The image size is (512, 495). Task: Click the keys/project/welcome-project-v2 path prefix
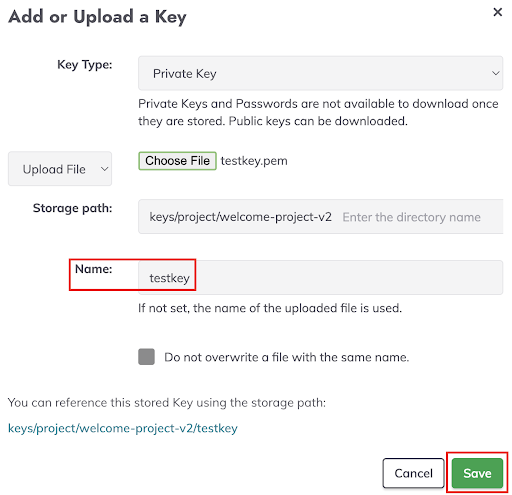point(240,217)
